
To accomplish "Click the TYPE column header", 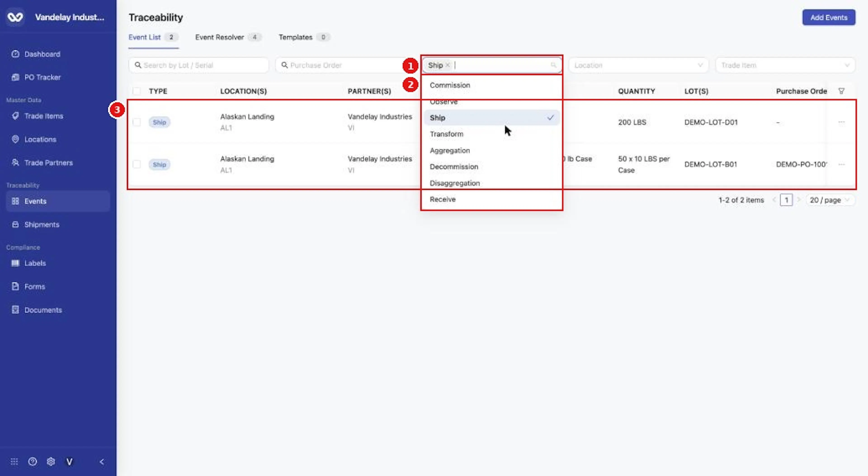I will (158, 91).
